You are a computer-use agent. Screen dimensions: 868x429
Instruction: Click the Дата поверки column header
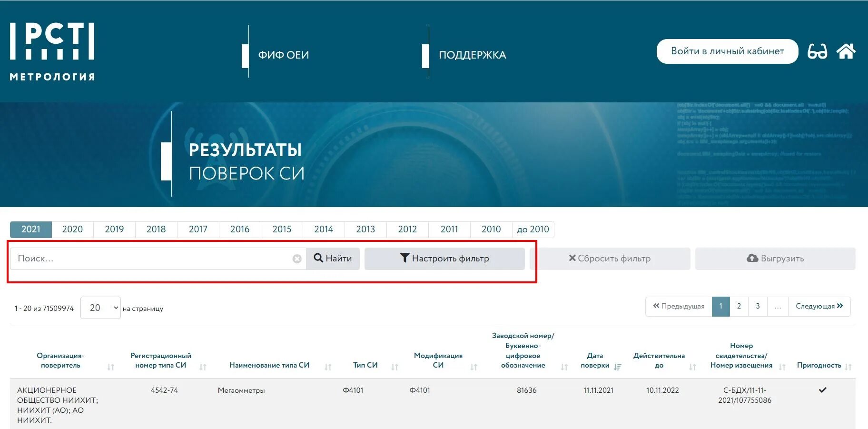tap(595, 360)
